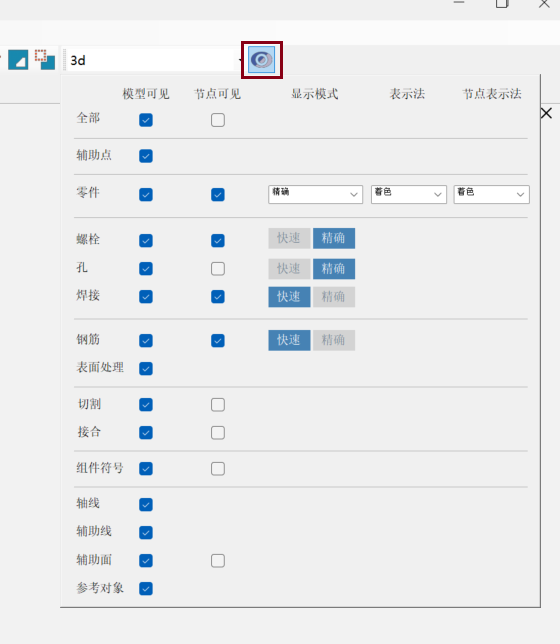Image resolution: width=560 pixels, height=644 pixels.
Task: Toggle 辅助点 model visibility checkbox
Action: [x=146, y=156]
